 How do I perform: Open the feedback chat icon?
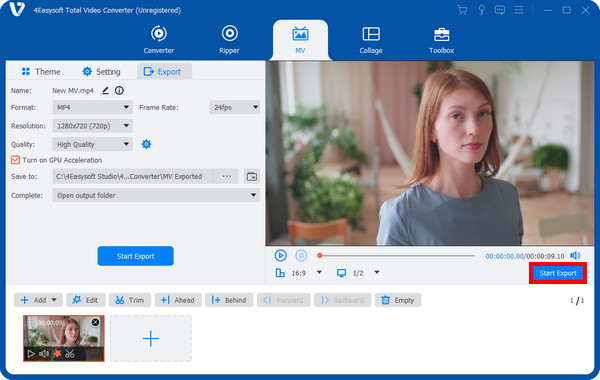pyautogui.click(x=499, y=10)
